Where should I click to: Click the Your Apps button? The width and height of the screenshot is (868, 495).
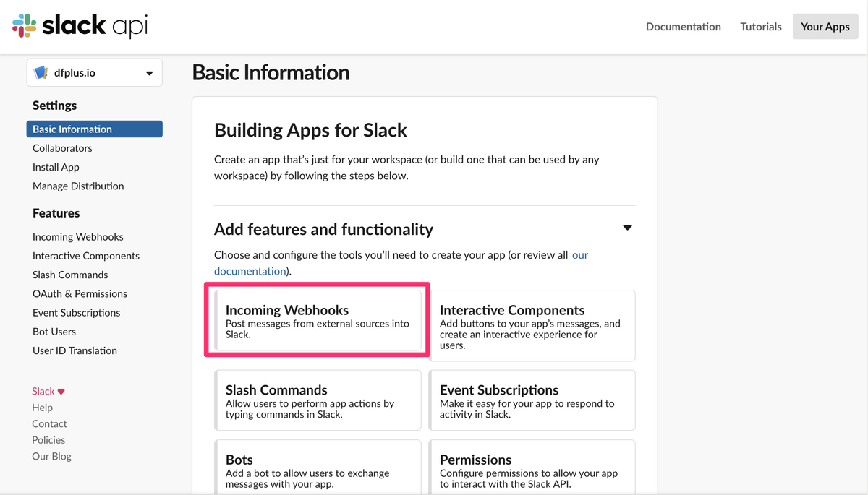point(825,27)
